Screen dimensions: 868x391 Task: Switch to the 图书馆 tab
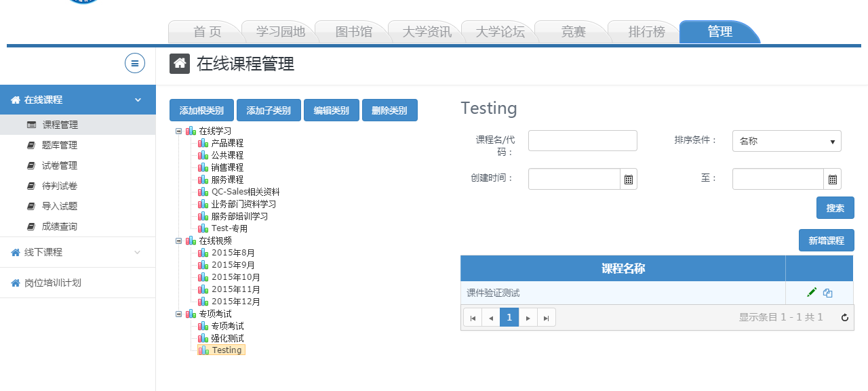tap(353, 32)
